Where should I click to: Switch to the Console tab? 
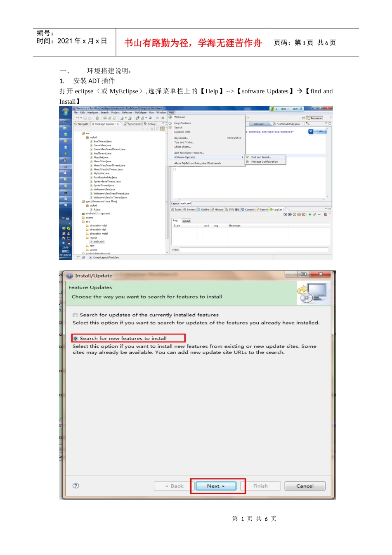[248, 210]
